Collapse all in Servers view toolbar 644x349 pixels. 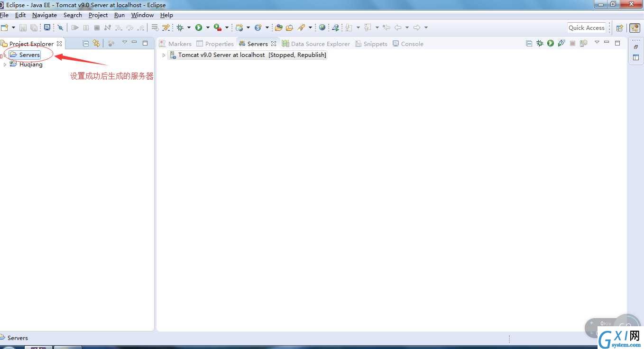point(529,44)
